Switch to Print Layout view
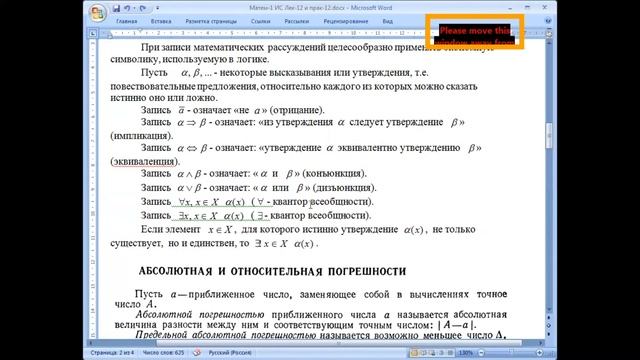 point(414,353)
